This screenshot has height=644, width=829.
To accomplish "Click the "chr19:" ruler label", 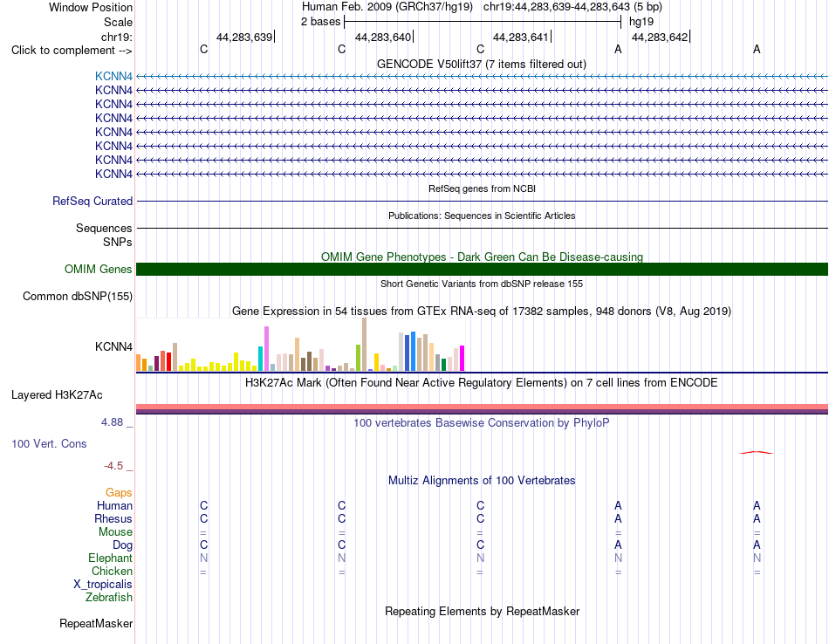I will [117, 37].
